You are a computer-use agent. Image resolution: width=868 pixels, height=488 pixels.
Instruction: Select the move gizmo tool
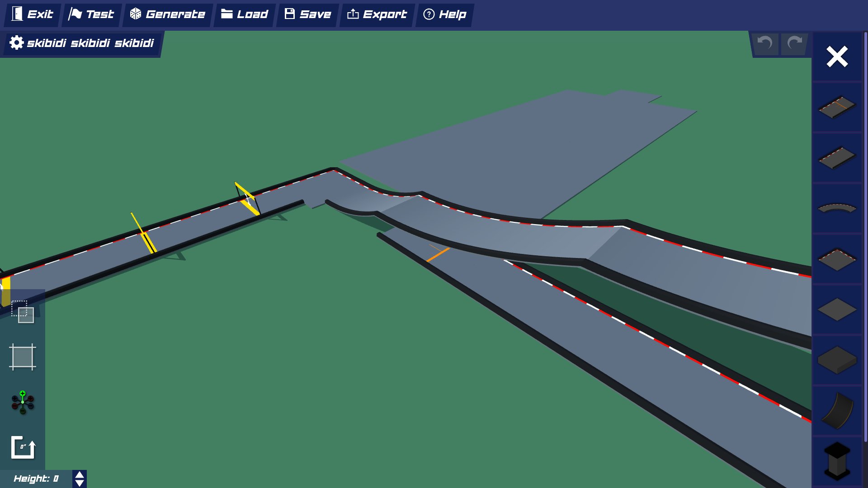pos(23,402)
